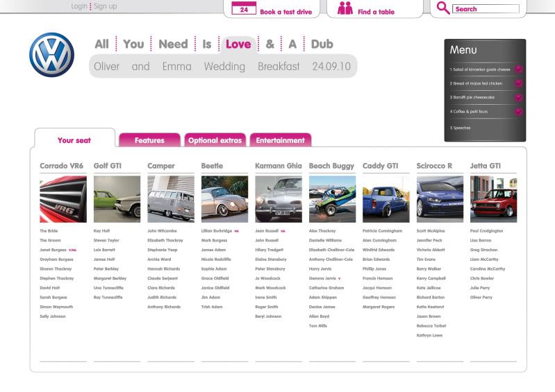555x392 pixels.
Task: Open the Scirocco R thumbnail
Action: 440,199
